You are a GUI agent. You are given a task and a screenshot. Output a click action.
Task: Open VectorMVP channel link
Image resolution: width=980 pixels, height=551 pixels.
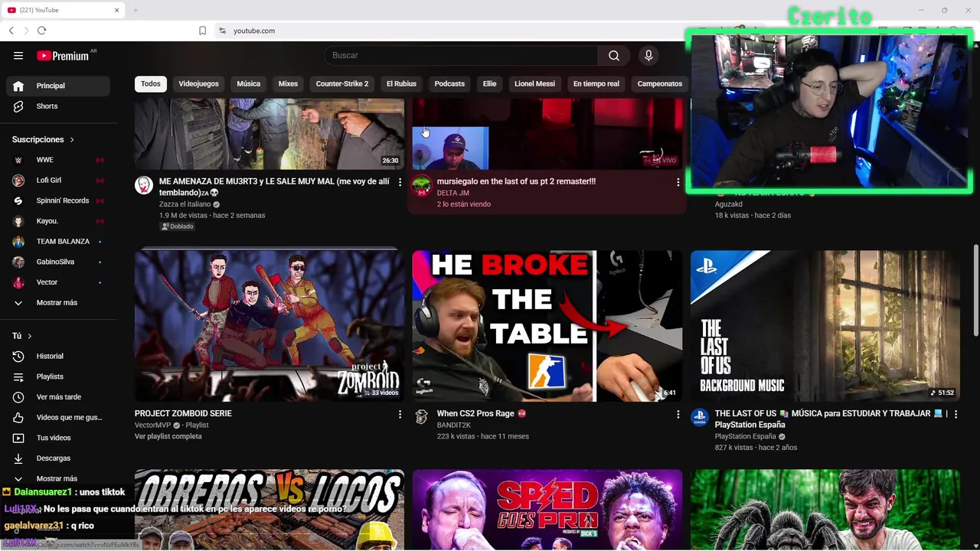tap(152, 425)
